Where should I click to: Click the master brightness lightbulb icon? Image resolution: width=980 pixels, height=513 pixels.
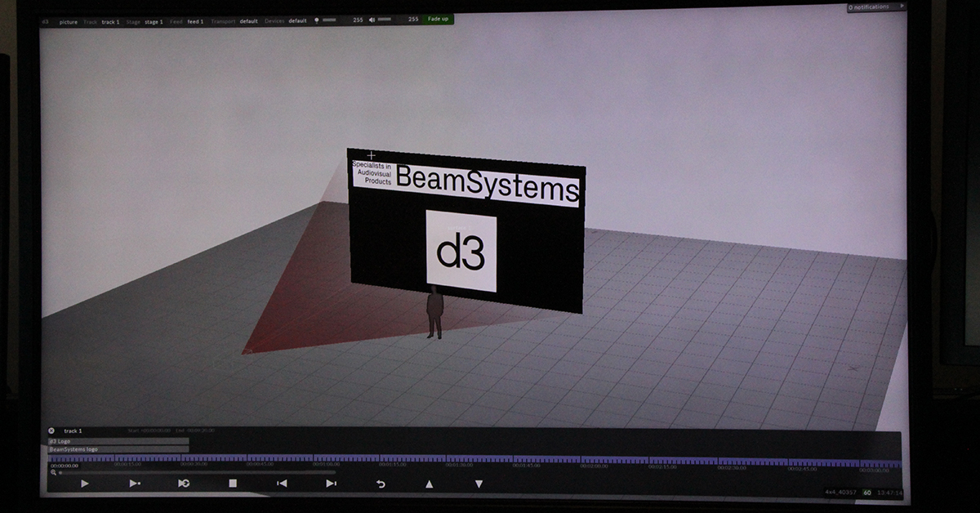point(317,19)
